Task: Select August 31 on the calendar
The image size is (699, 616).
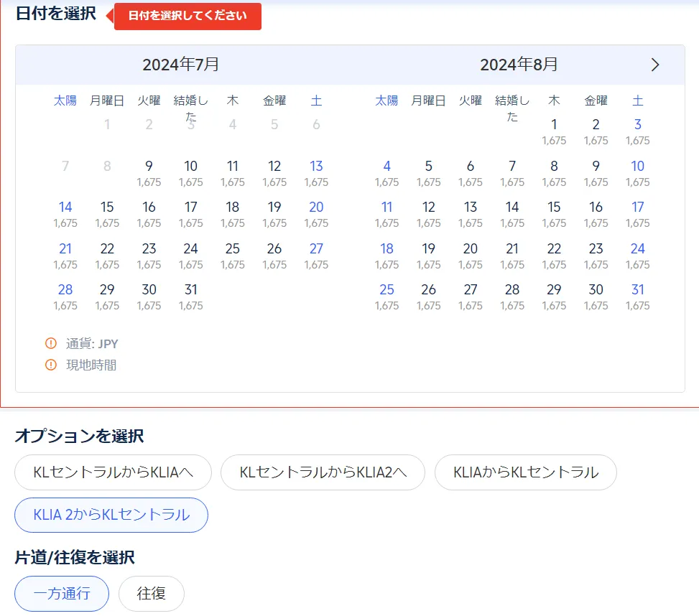Action: coord(638,290)
